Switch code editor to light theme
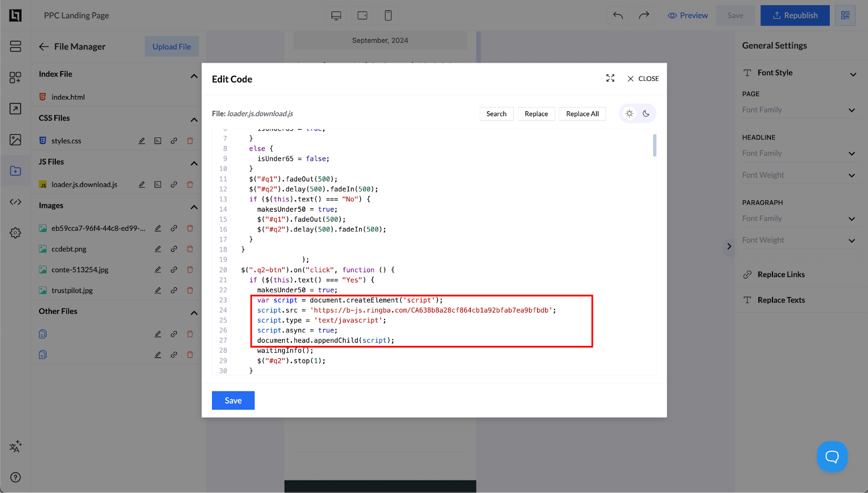 [629, 113]
